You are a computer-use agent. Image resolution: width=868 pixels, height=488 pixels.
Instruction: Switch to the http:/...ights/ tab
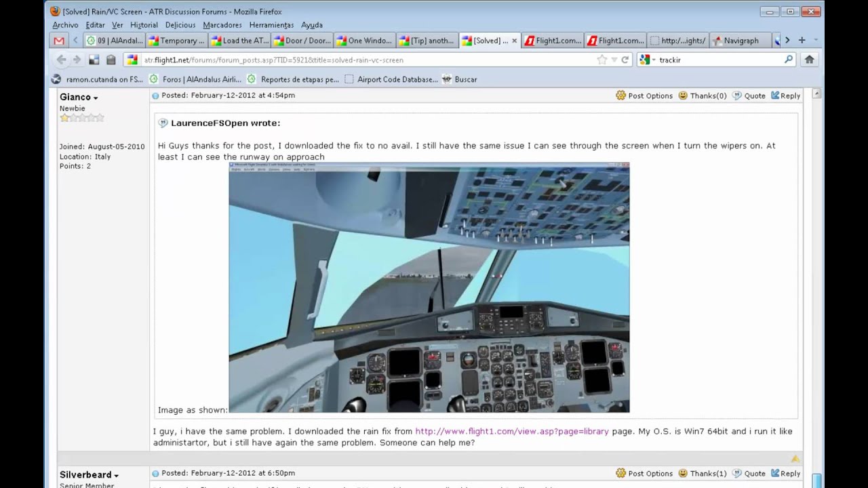coord(678,41)
